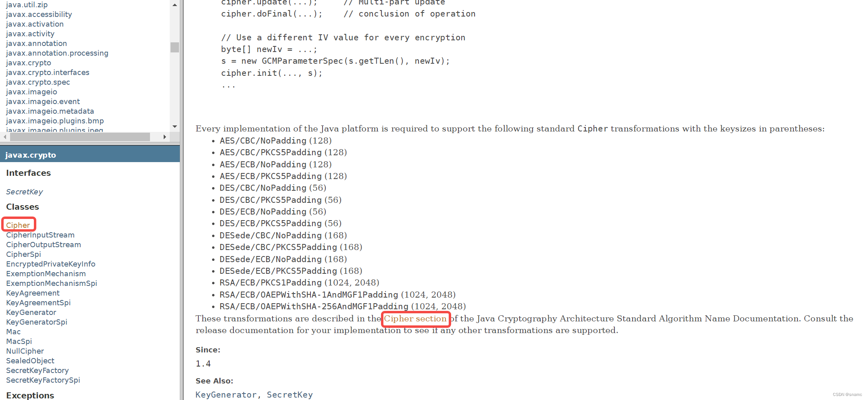This screenshot has height=400, width=868.
Task: Click the scrollbar down arrow
Action: [175, 126]
